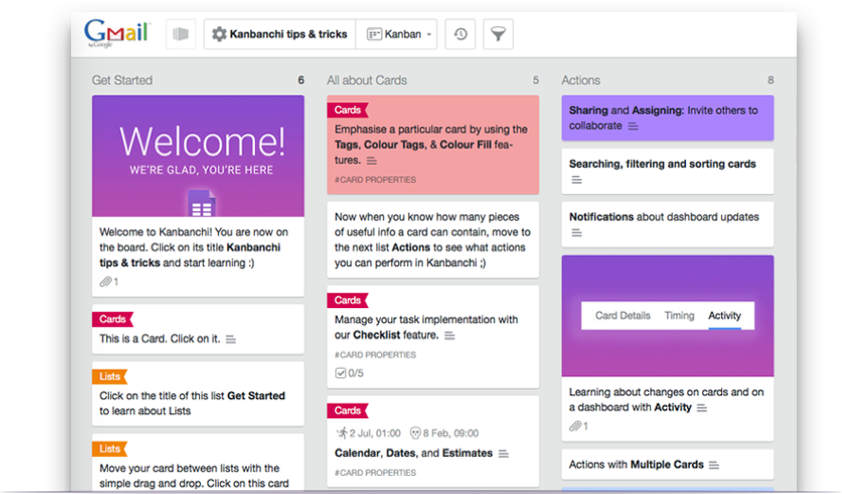
Task: Open the Notifications about dashboard updates card
Action: pos(667,224)
